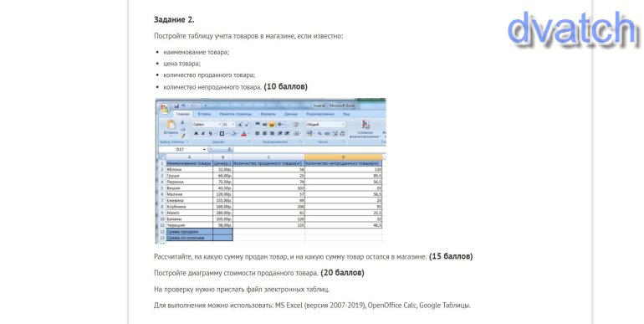Click the Сумма продажи cell in the Excel image
644x324 pixels.
coord(189,232)
